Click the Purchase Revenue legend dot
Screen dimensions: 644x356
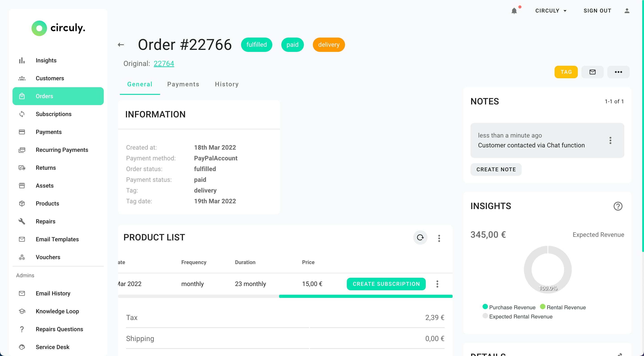click(x=485, y=307)
